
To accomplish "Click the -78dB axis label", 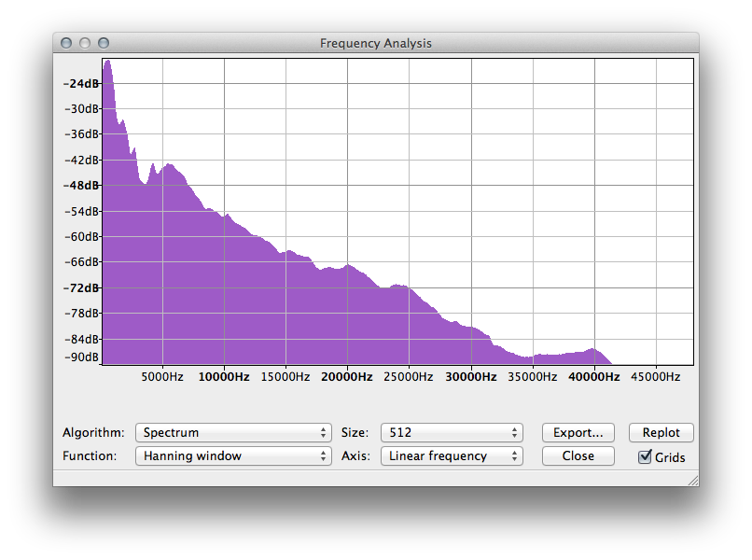I will (x=81, y=314).
